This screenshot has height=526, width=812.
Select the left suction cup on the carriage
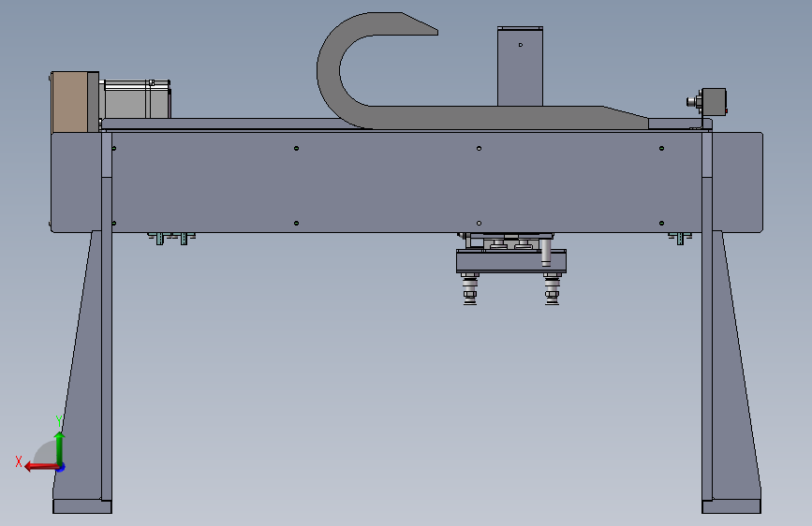tap(470, 290)
